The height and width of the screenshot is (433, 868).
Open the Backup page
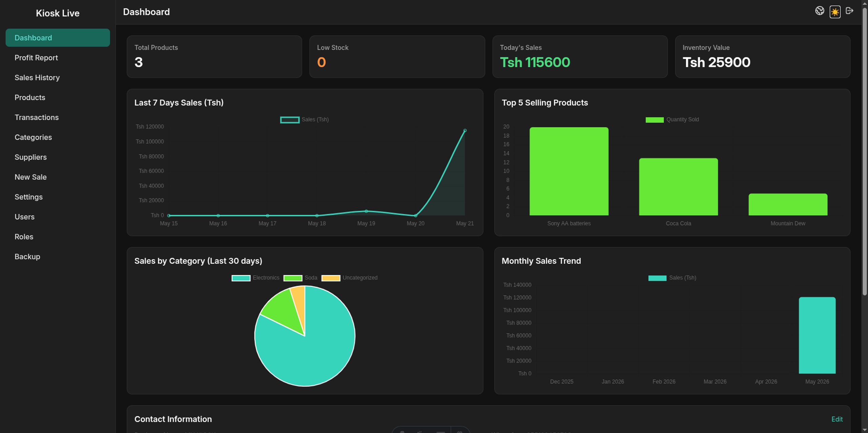[x=58, y=257]
